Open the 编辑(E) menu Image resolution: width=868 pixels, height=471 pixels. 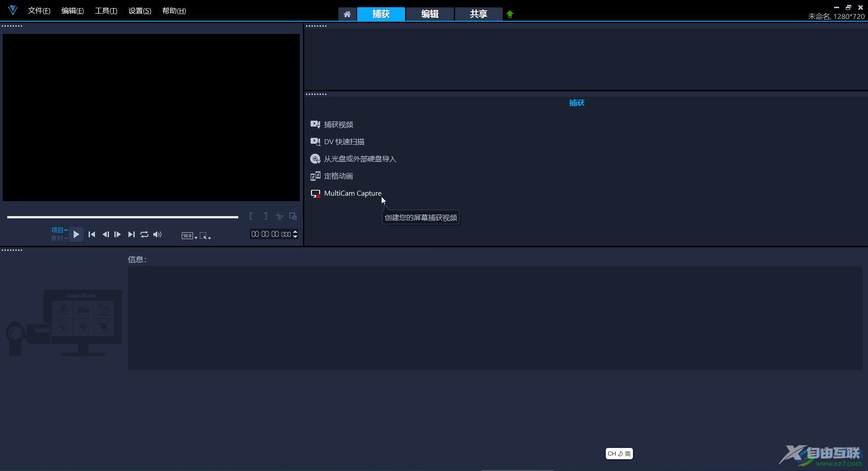click(x=72, y=11)
